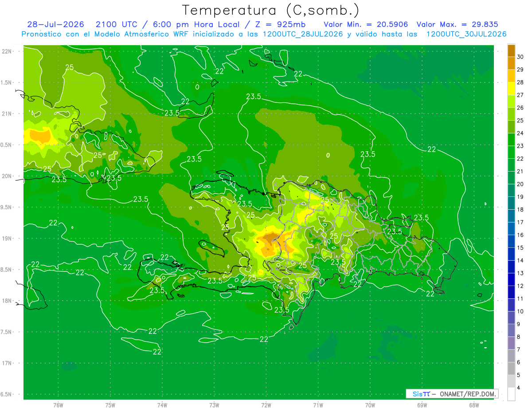Click the "18N" latitude axis label
This screenshot has height=411, width=532.
click(x=8, y=301)
